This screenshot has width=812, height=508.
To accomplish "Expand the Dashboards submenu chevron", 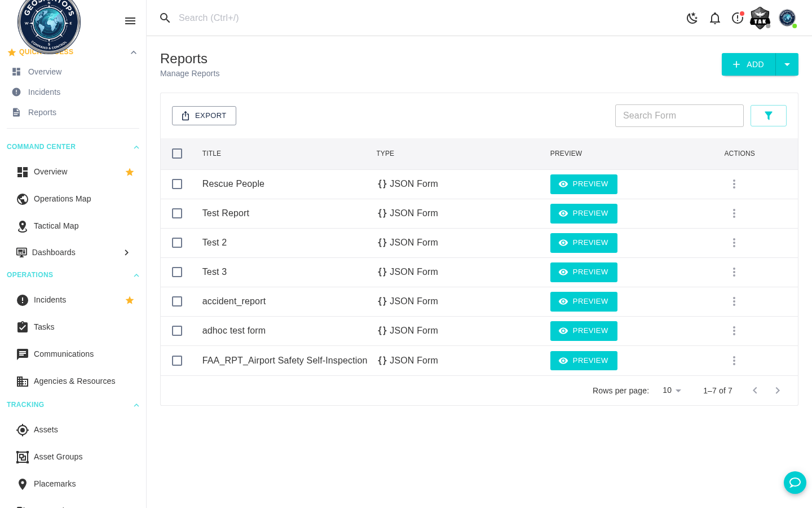I will click(126, 252).
